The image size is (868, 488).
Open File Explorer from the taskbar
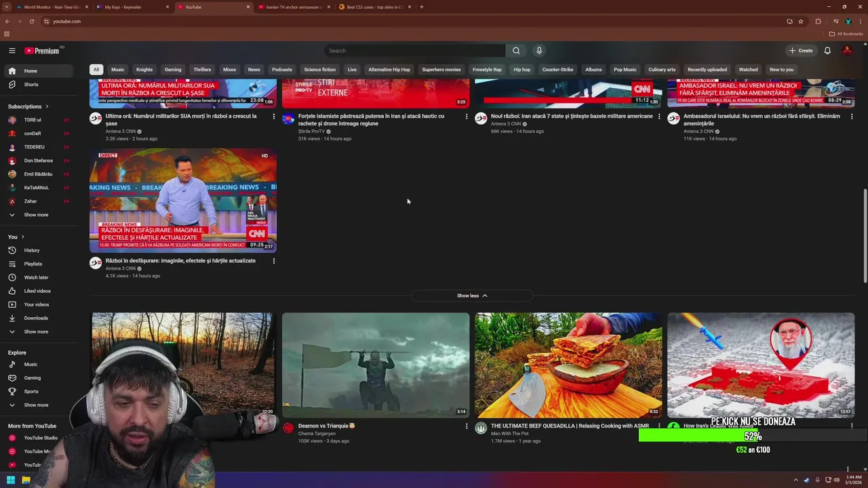(x=26, y=480)
